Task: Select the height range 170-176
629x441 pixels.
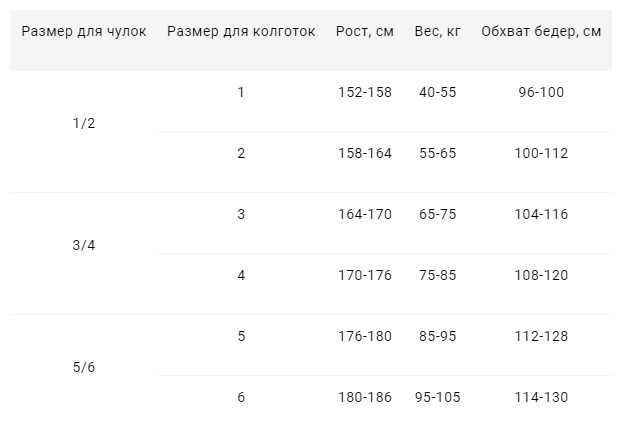Action: 365,275
